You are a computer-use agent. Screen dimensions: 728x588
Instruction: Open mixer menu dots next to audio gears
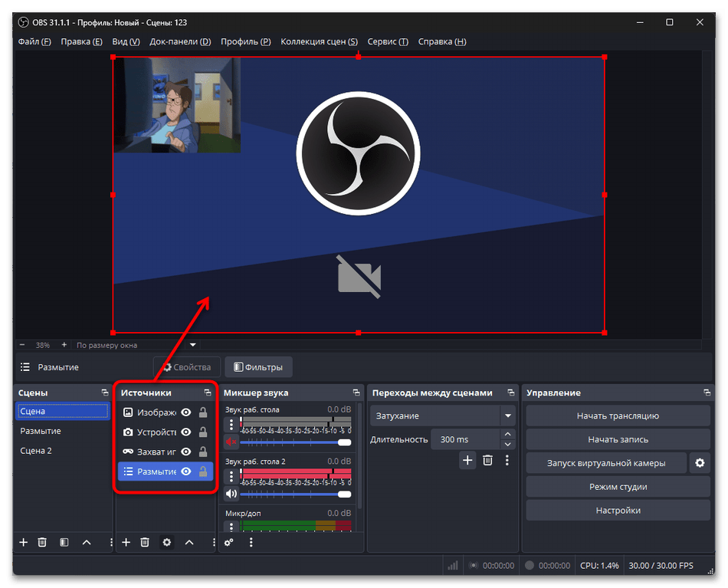click(x=251, y=542)
